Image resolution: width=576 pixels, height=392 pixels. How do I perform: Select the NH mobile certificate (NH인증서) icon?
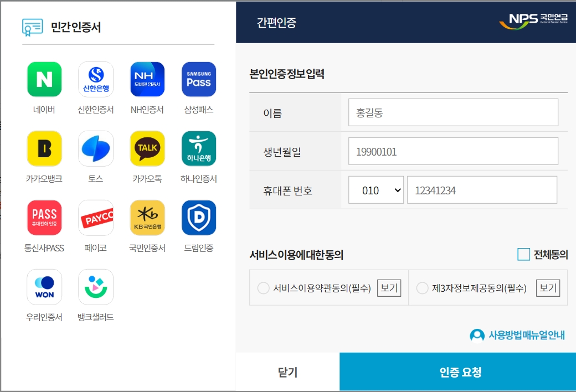pos(147,79)
